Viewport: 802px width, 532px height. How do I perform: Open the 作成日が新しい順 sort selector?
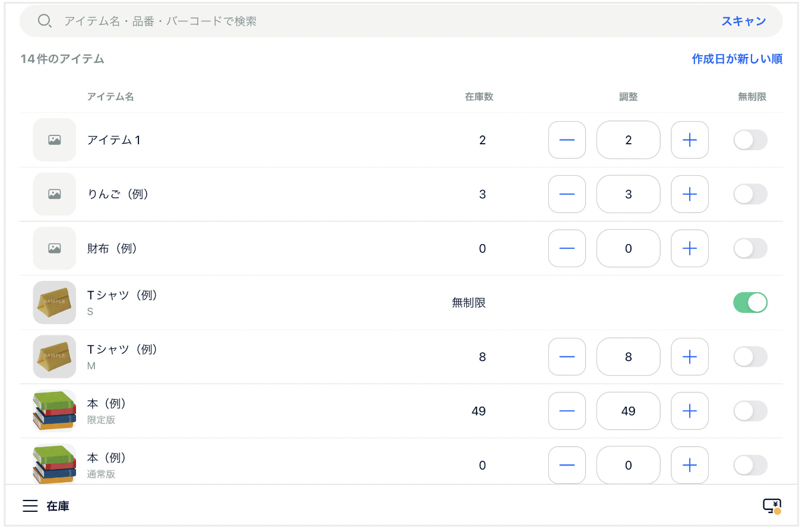click(737, 59)
